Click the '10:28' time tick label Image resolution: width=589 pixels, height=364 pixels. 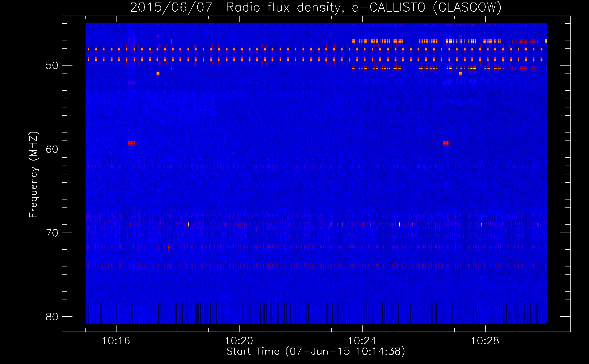[x=485, y=341]
